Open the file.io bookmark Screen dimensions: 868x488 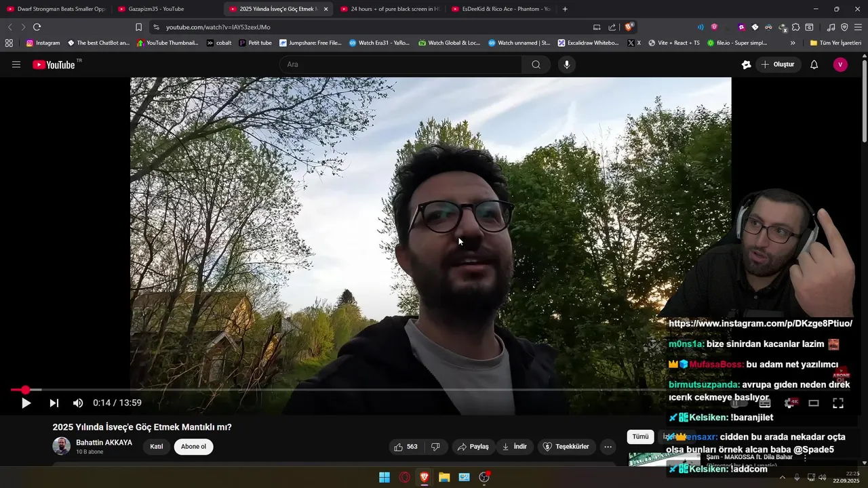(x=736, y=43)
